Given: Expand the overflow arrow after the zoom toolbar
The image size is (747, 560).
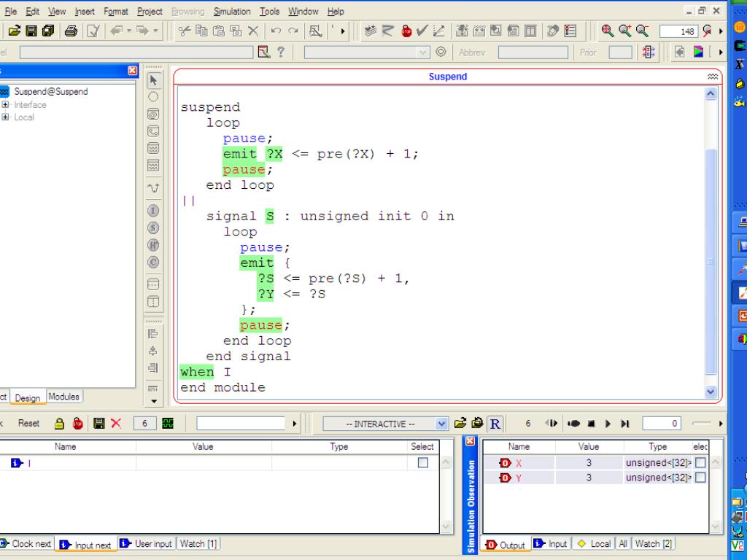Looking at the screenshot, I should pyautogui.click(x=721, y=31).
